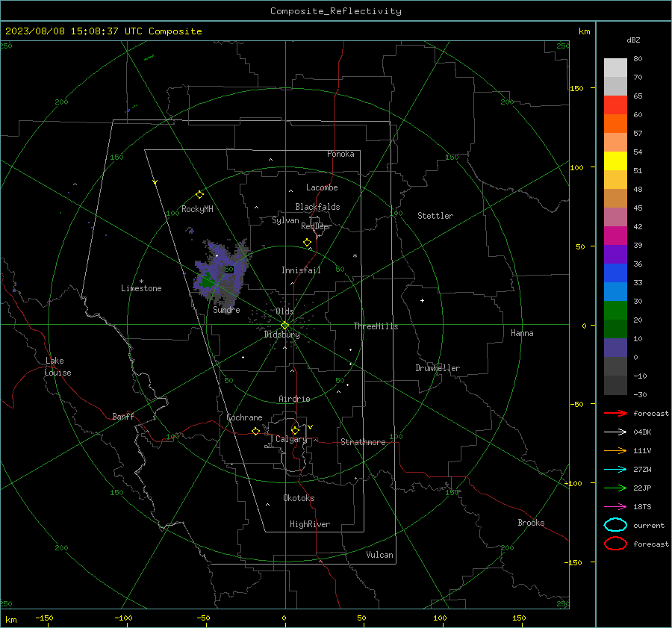Pick the magenta 39-42 dBZ swatch
672x628 pixels.
[615, 236]
